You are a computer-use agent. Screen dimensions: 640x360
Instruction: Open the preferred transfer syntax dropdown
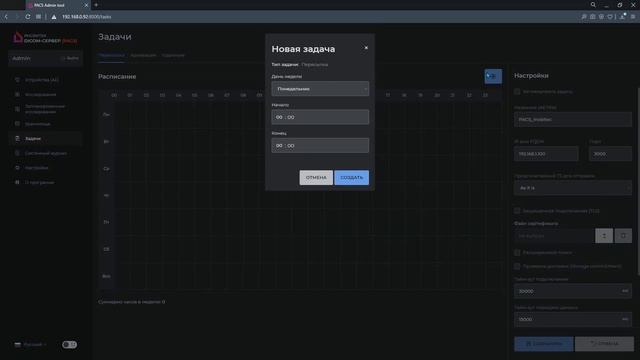[x=573, y=188]
